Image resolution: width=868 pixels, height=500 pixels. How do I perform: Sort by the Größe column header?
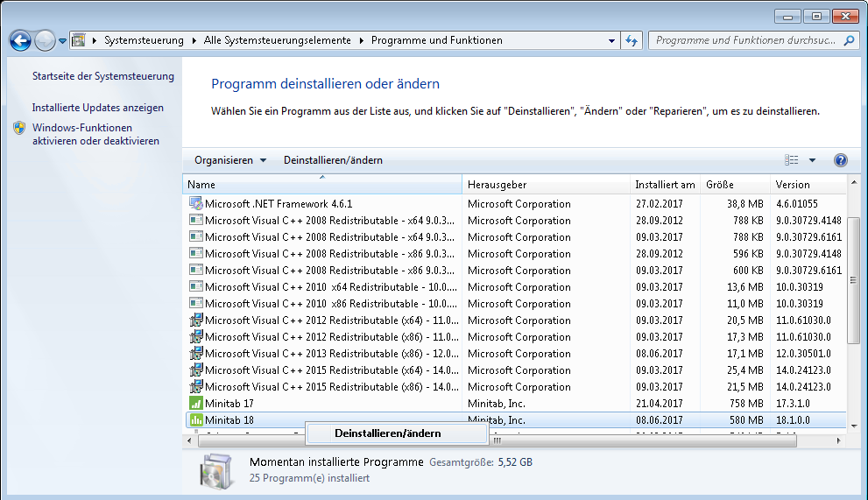[735, 185]
